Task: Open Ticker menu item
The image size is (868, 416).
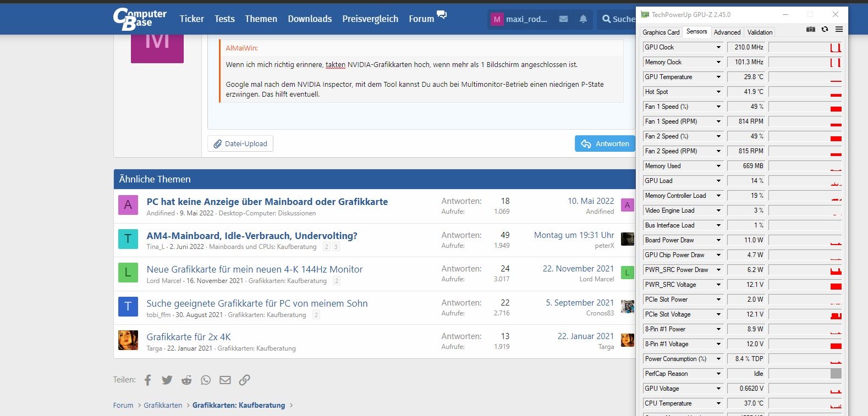Action: tap(191, 19)
